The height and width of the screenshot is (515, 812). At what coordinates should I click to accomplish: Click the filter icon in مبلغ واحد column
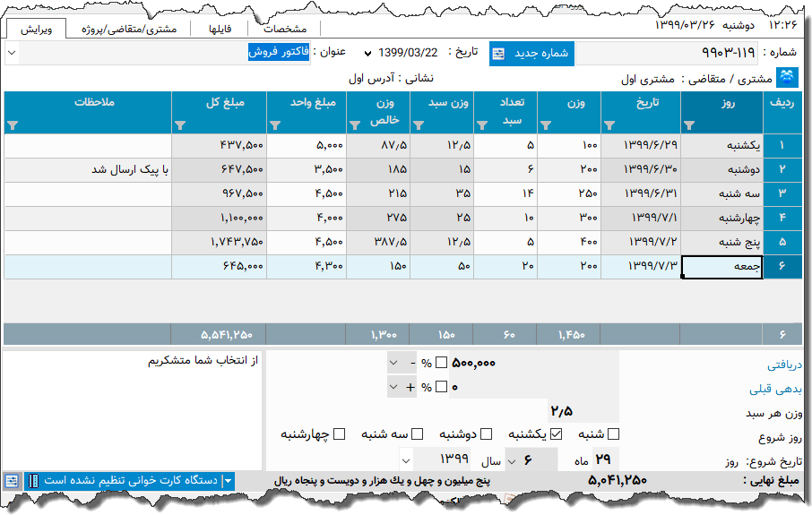[275, 125]
